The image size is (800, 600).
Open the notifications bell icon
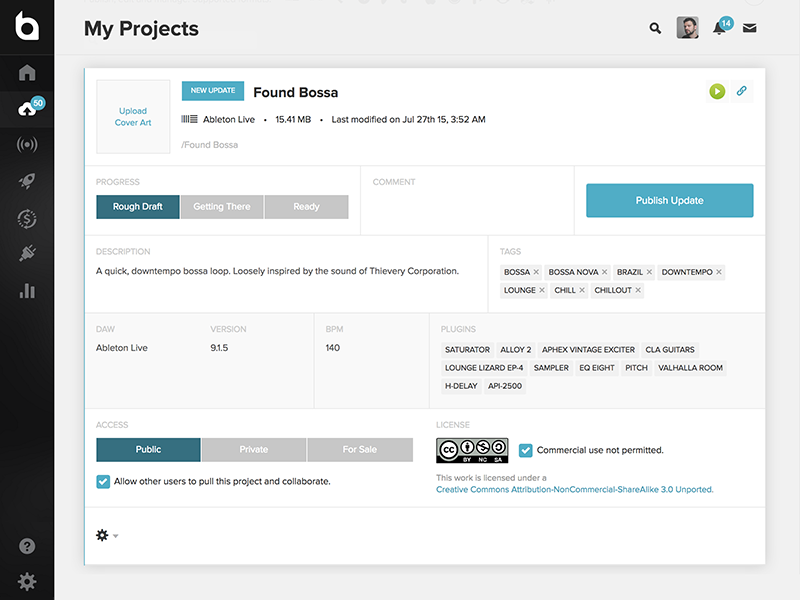tap(719, 28)
